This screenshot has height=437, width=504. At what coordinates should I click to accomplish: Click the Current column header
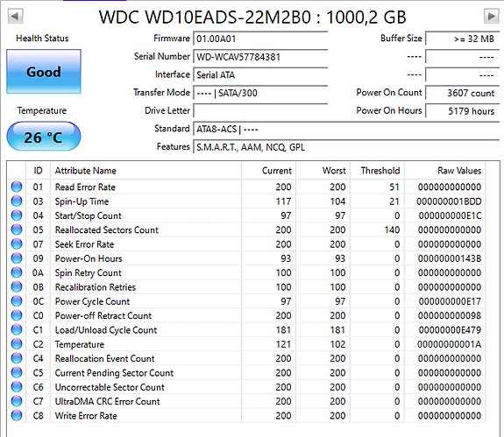tap(269, 171)
